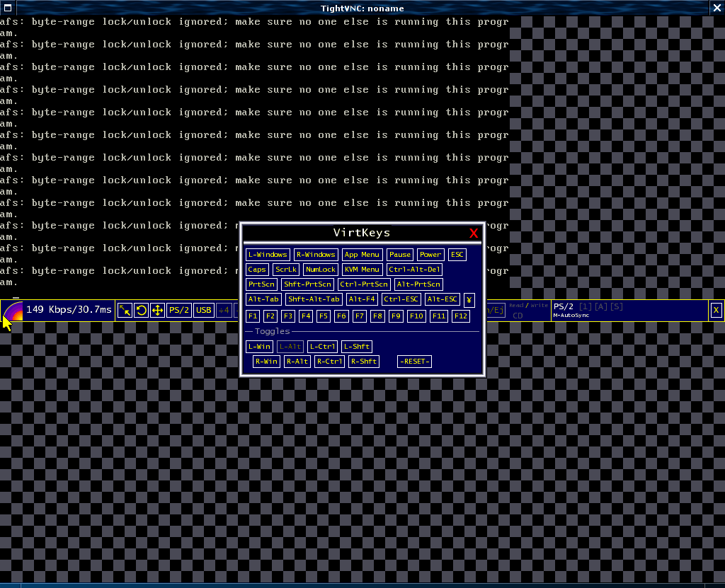Screen dimensions: 725x588
Task: Send Ctrl-Alt-Del to remote host
Action: pyautogui.click(x=415, y=270)
